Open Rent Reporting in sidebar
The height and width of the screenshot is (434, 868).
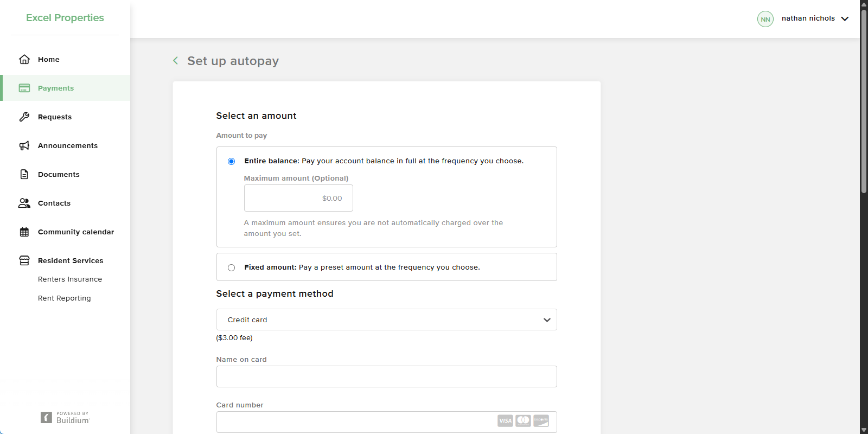(65, 298)
